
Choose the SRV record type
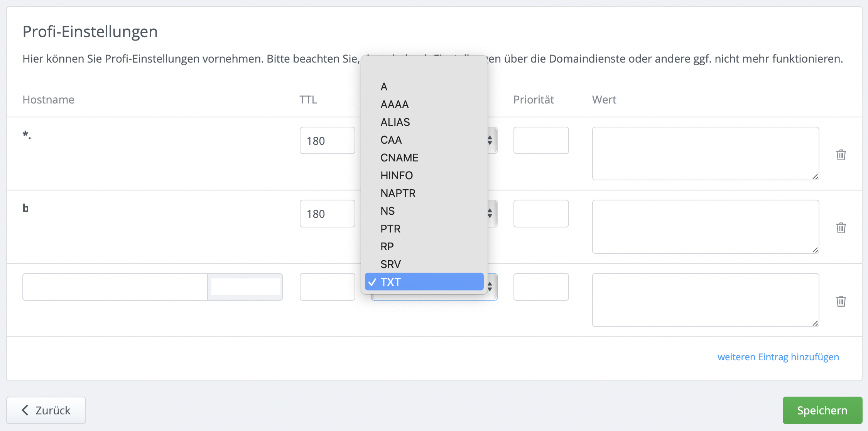(390, 264)
